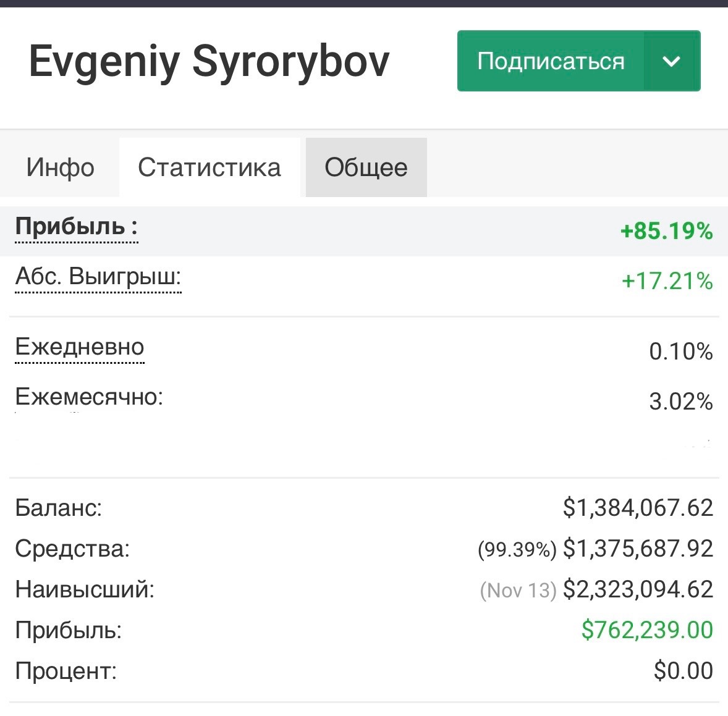Select the Статистика tab

(210, 167)
